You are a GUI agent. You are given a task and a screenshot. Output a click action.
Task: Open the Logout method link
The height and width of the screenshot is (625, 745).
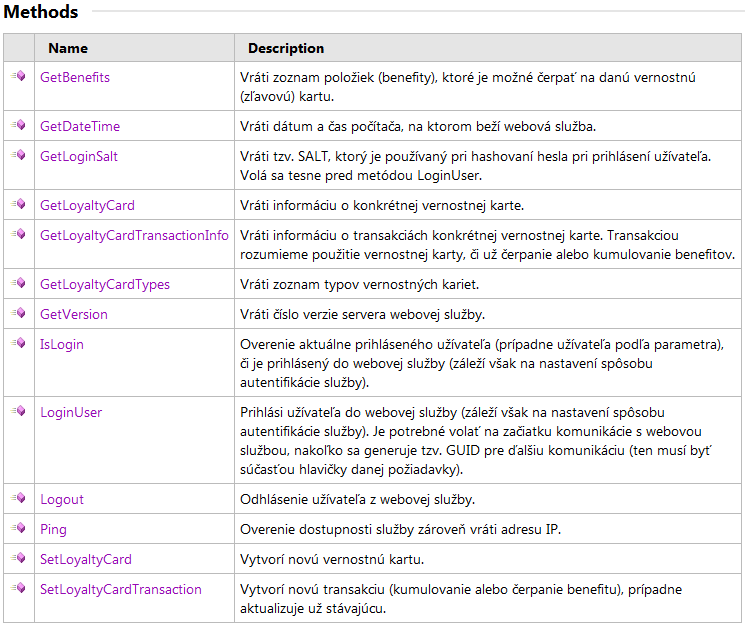point(62,499)
